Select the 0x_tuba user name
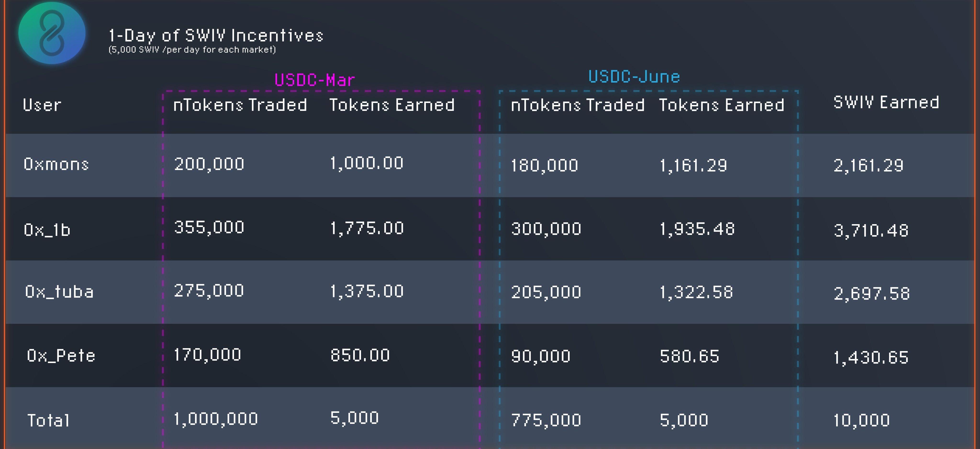The height and width of the screenshot is (449, 980). [x=59, y=292]
